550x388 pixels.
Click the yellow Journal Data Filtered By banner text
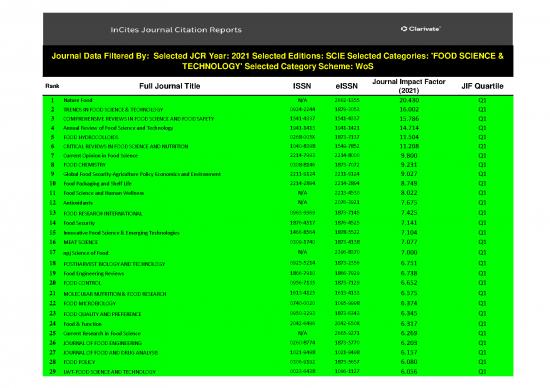(277, 61)
